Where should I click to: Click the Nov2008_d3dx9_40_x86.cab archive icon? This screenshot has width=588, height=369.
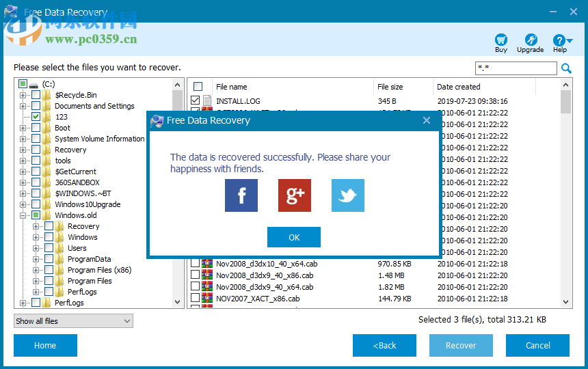click(207, 275)
